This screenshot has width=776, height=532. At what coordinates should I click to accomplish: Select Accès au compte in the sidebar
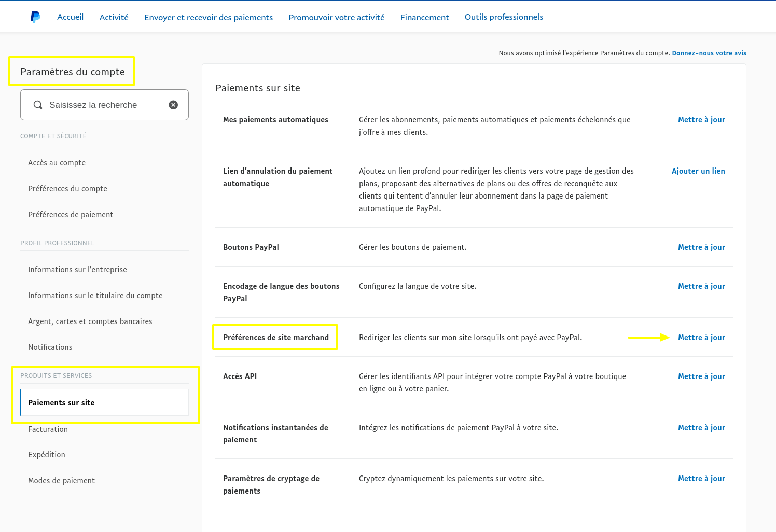pos(57,162)
